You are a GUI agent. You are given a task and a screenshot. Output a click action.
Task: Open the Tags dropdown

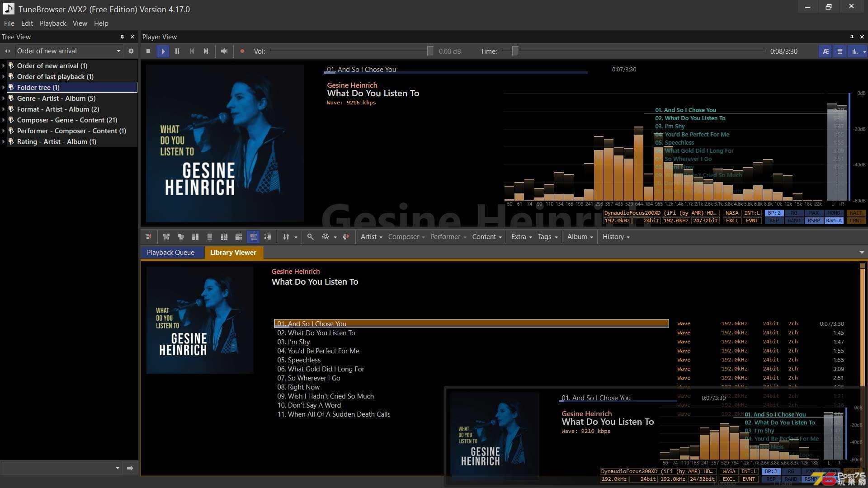click(x=547, y=237)
